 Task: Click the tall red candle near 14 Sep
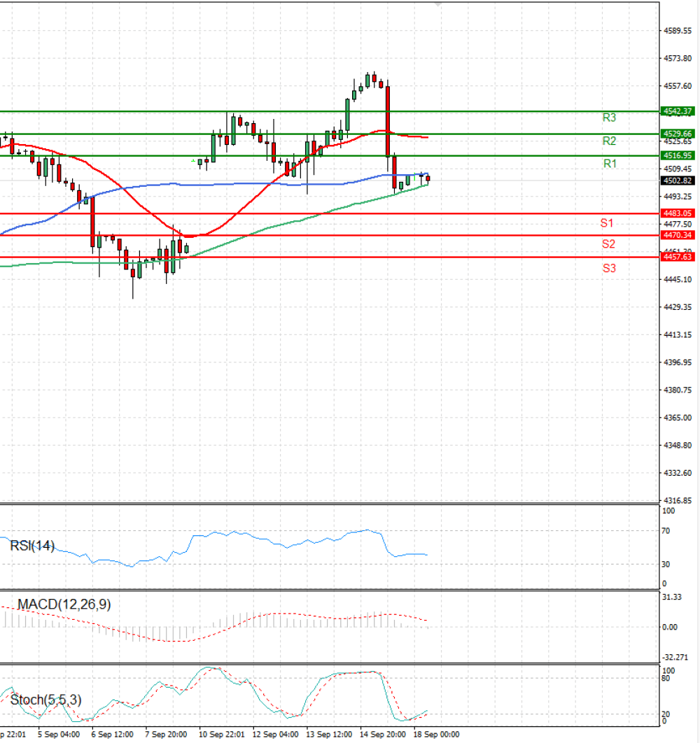click(388, 121)
